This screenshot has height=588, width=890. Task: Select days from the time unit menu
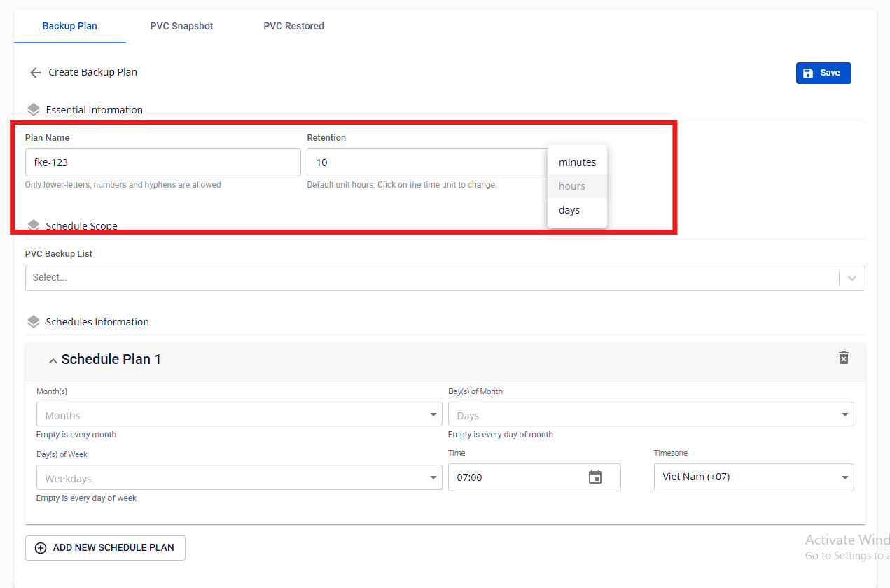pos(569,210)
